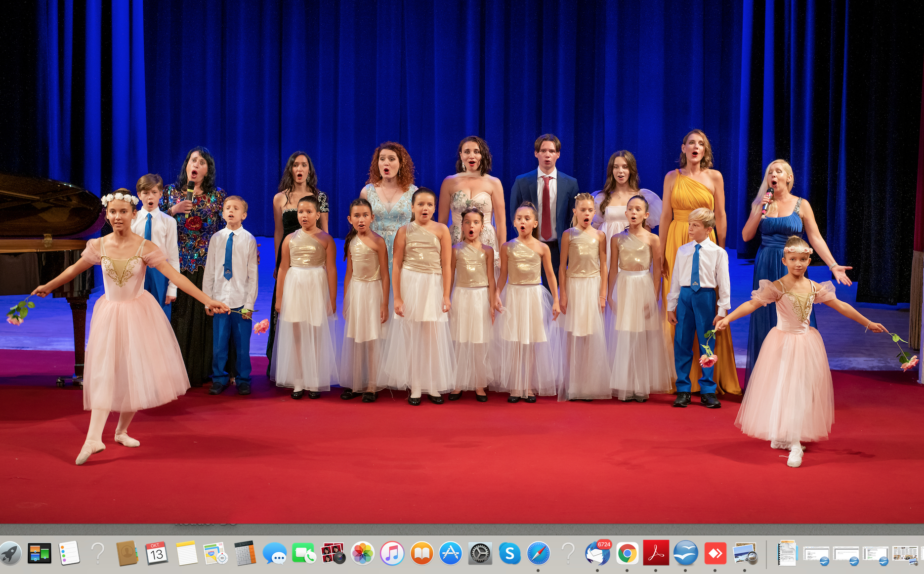
Task: Click the question mark icon beside Reminders
Action: 98,553
